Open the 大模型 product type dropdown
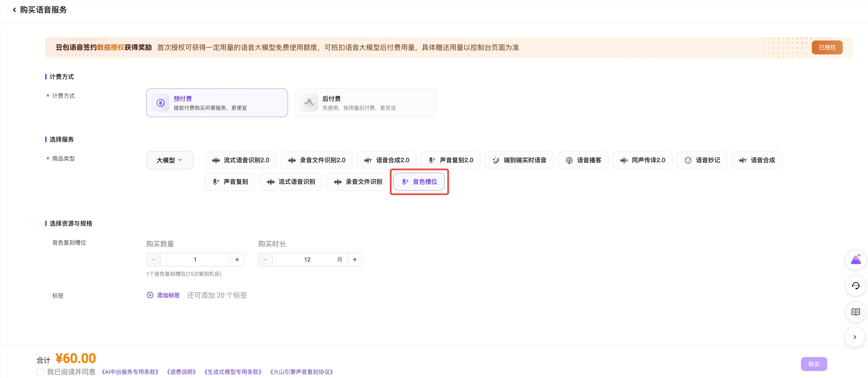 [x=169, y=160]
